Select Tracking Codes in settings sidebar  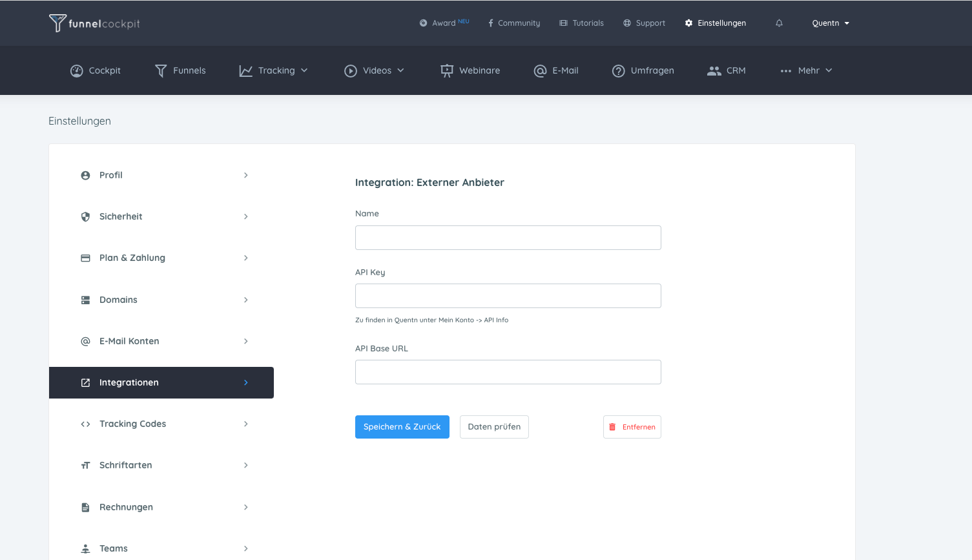pyautogui.click(x=132, y=424)
